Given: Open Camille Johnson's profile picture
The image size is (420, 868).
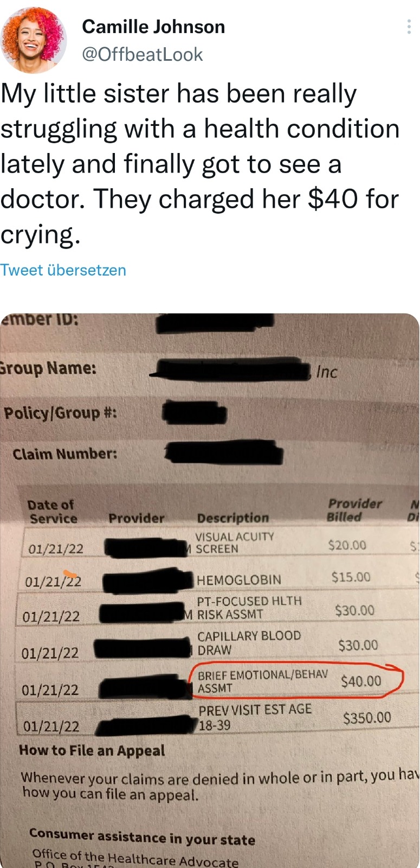Looking at the screenshot, I should point(34,39).
